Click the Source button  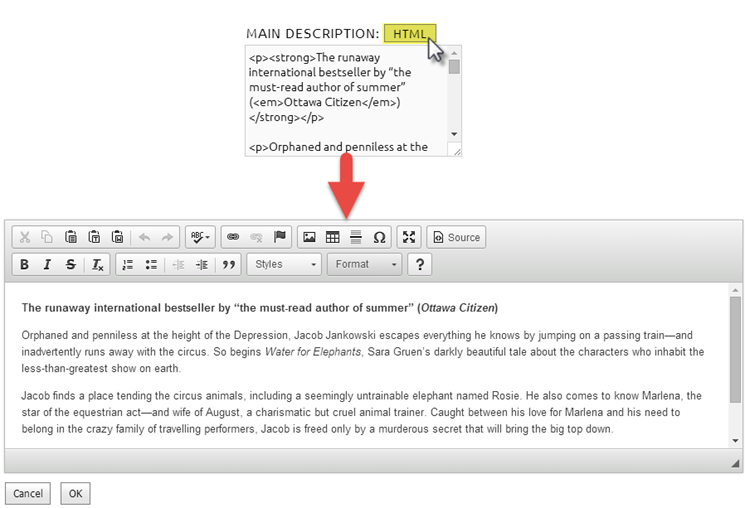click(x=456, y=237)
